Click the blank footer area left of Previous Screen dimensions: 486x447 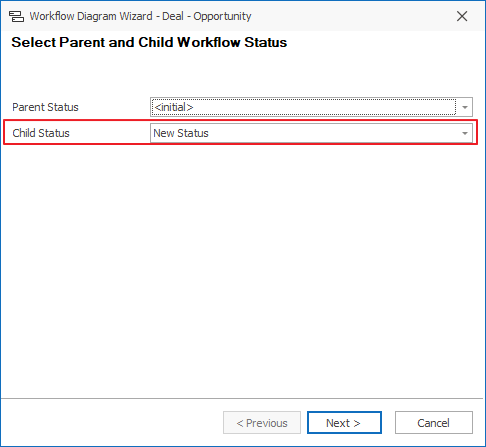click(x=112, y=423)
